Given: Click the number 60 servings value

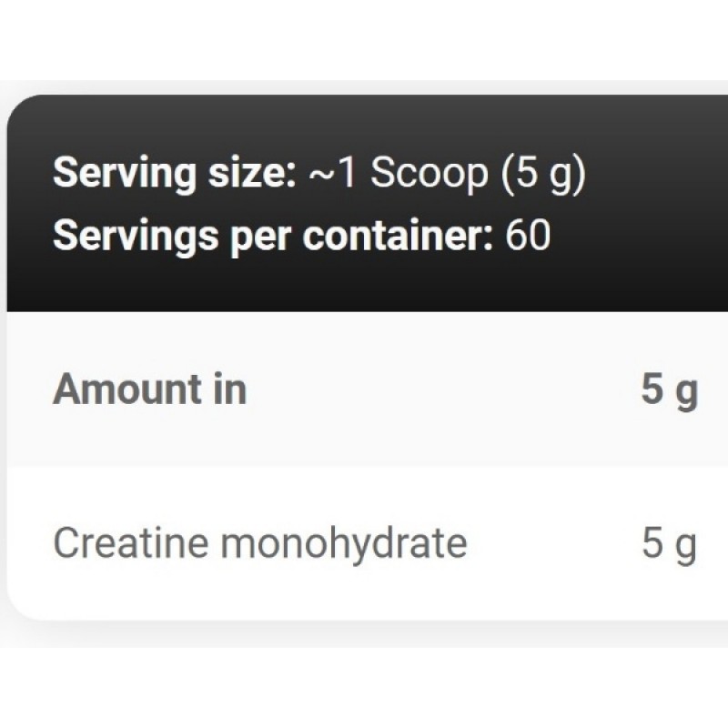Looking at the screenshot, I should 528,236.
